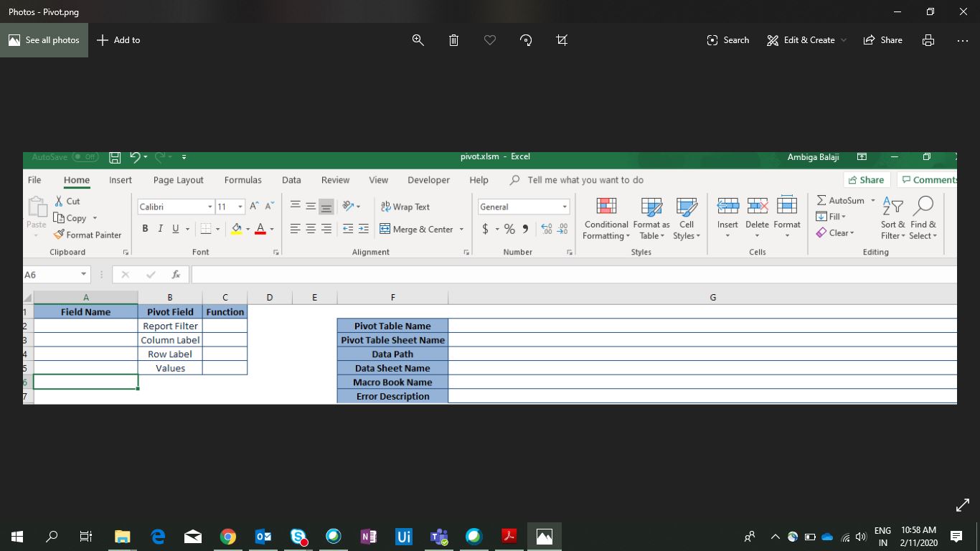
Task: Toggle Bold formatting button
Action: coord(145,229)
